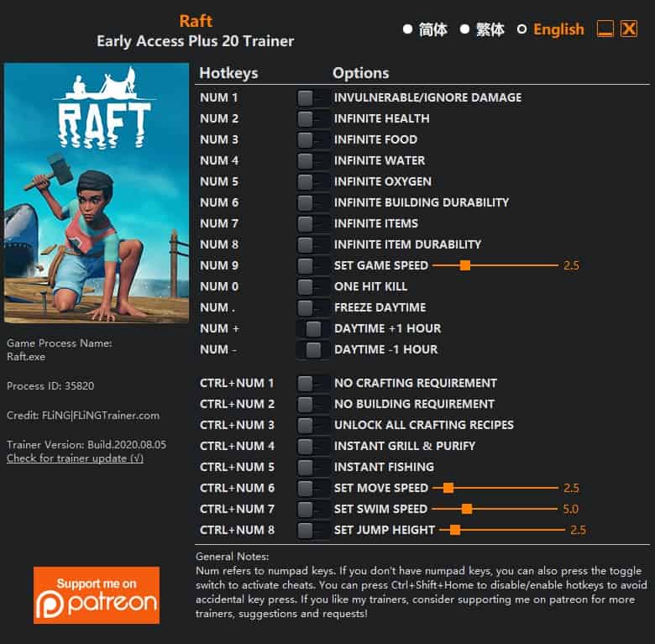The height and width of the screenshot is (644, 655).
Task: Turn on Infinite Food switch
Action: (313, 140)
